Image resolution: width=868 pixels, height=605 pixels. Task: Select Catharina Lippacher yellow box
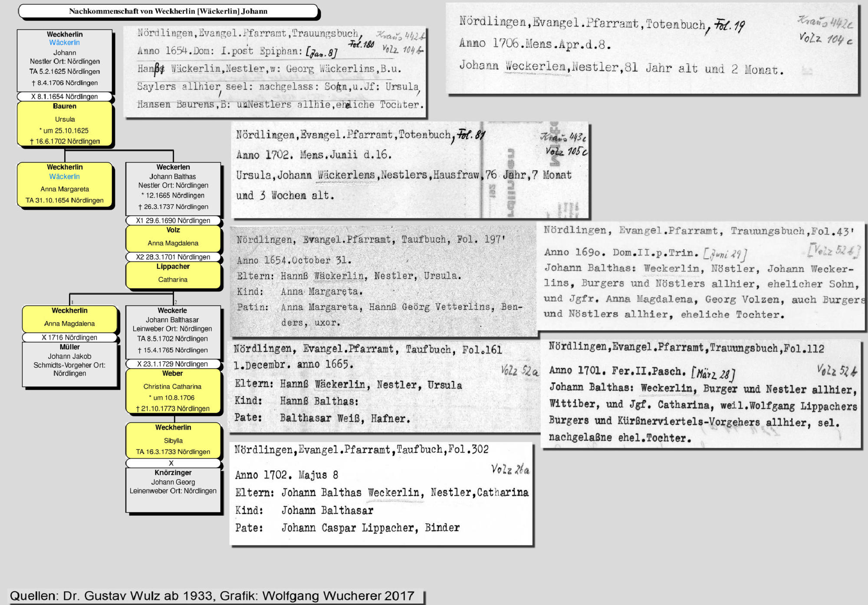coord(173,275)
